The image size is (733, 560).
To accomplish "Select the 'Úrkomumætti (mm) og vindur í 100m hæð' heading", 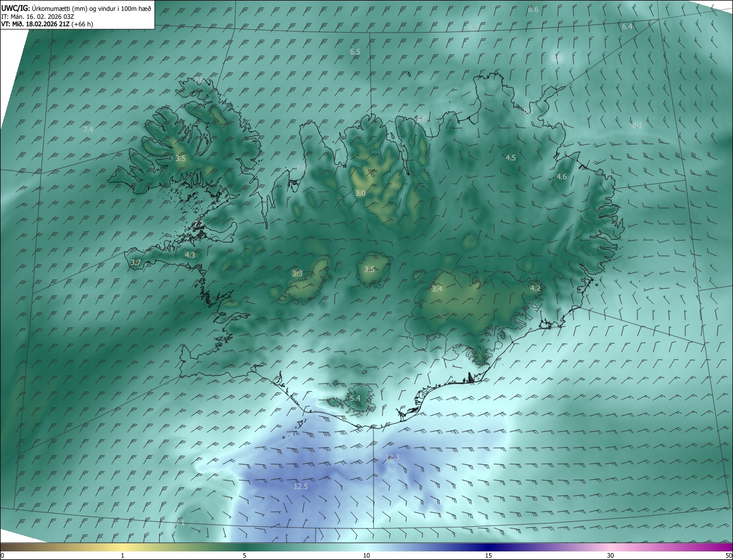I will 92,8.
